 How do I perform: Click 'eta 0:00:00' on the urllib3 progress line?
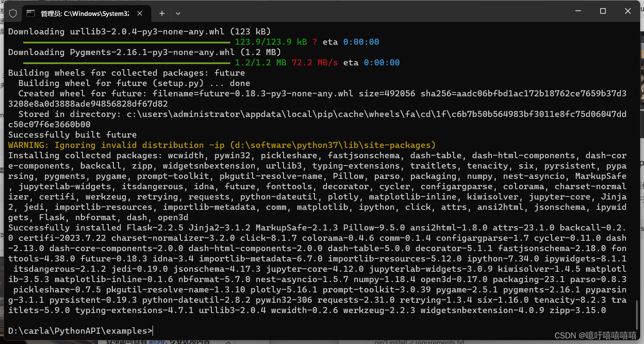[x=351, y=42]
